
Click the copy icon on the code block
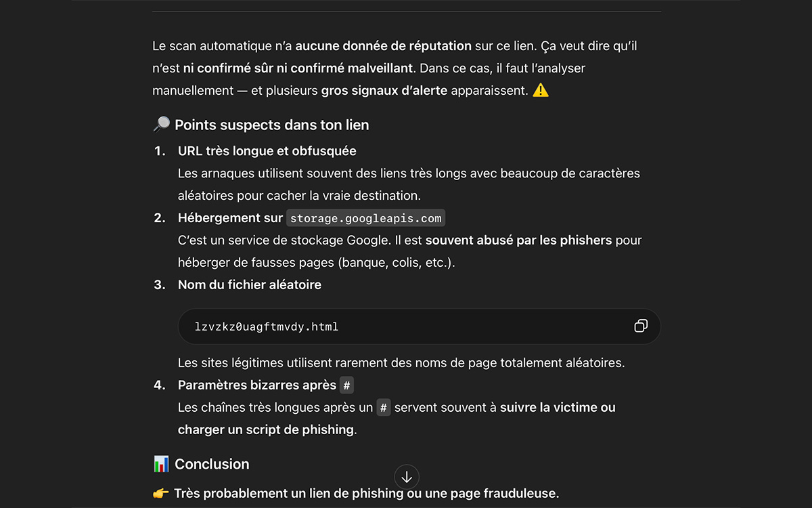640,326
